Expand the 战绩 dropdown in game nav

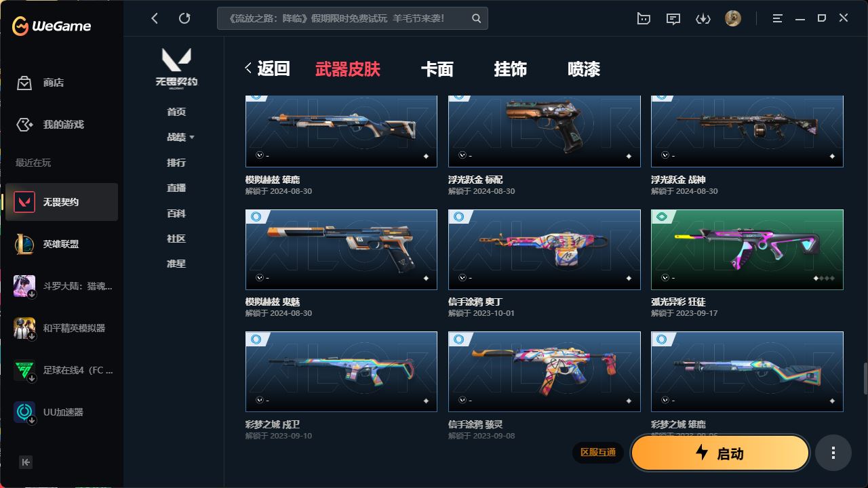tap(180, 137)
